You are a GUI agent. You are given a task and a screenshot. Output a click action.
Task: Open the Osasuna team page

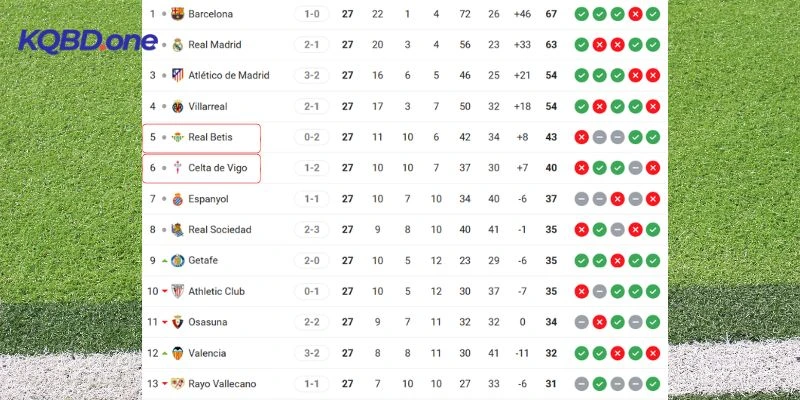point(208,322)
